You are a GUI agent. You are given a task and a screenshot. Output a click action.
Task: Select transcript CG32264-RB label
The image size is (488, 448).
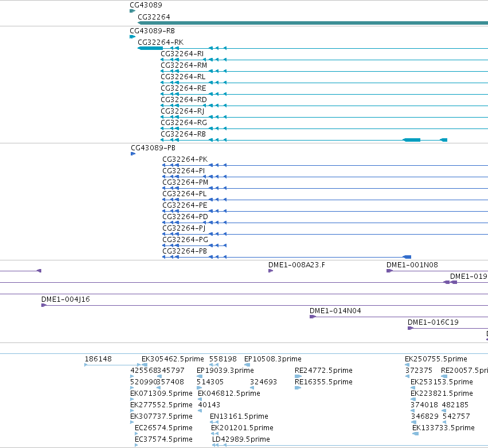coord(184,134)
